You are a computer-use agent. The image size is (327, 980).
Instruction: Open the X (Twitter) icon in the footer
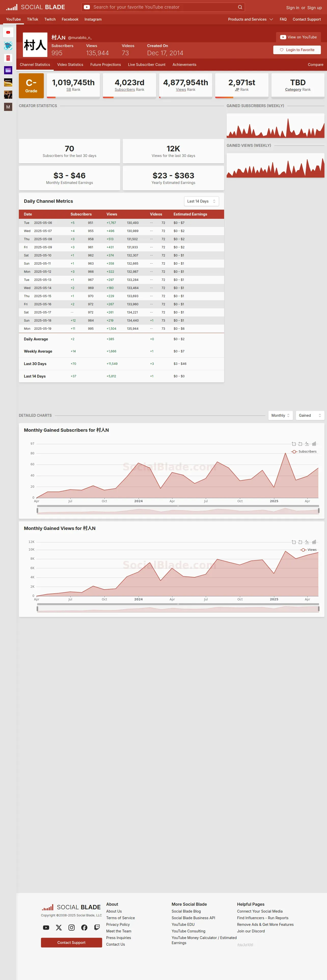click(59, 928)
